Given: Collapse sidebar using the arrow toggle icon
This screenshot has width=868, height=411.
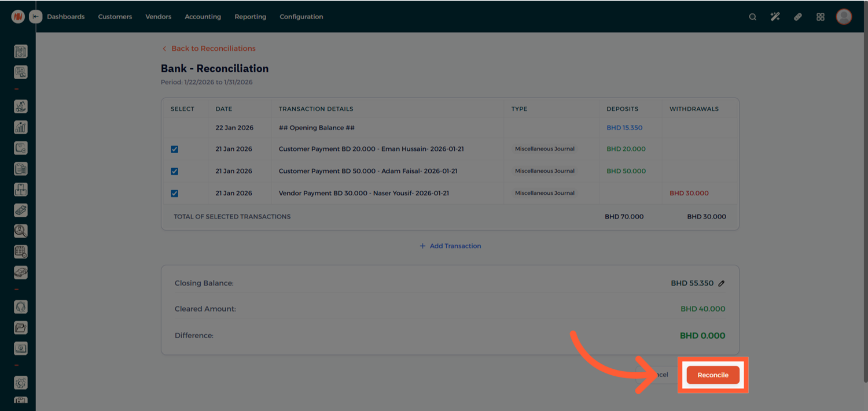Looking at the screenshot, I should (36, 17).
